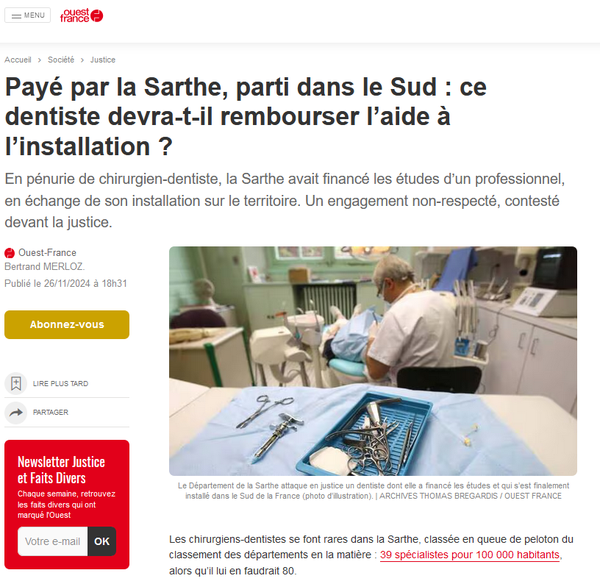
Task: Go to Accueil breadcrumb
Action: (18, 60)
